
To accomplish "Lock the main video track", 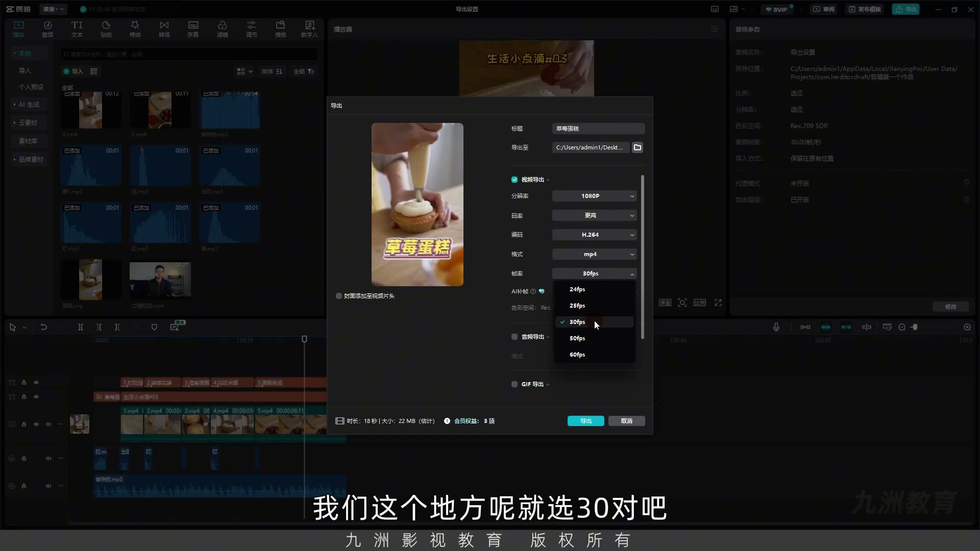I will [x=23, y=424].
